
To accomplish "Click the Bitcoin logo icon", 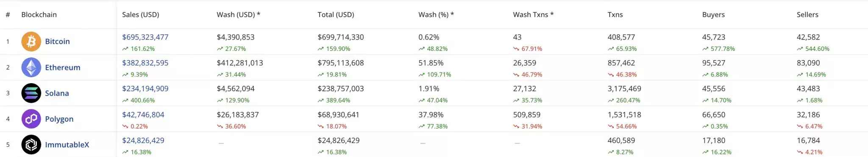I will click(31, 42).
